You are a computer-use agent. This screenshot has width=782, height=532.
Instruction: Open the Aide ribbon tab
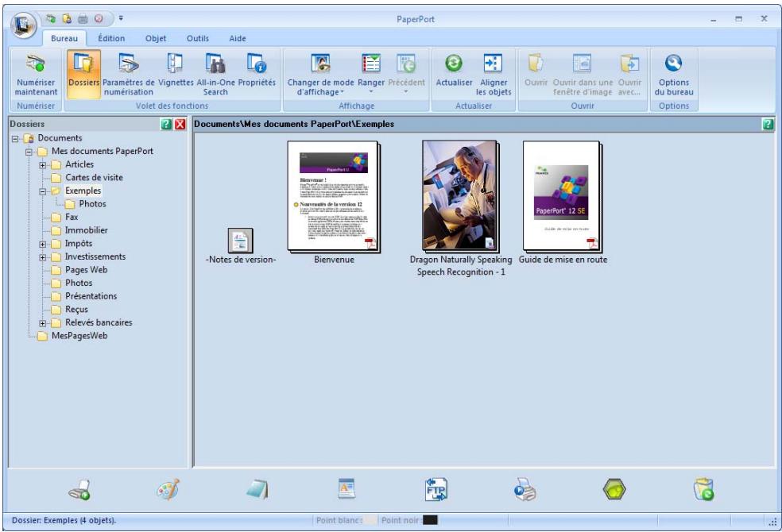point(238,38)
